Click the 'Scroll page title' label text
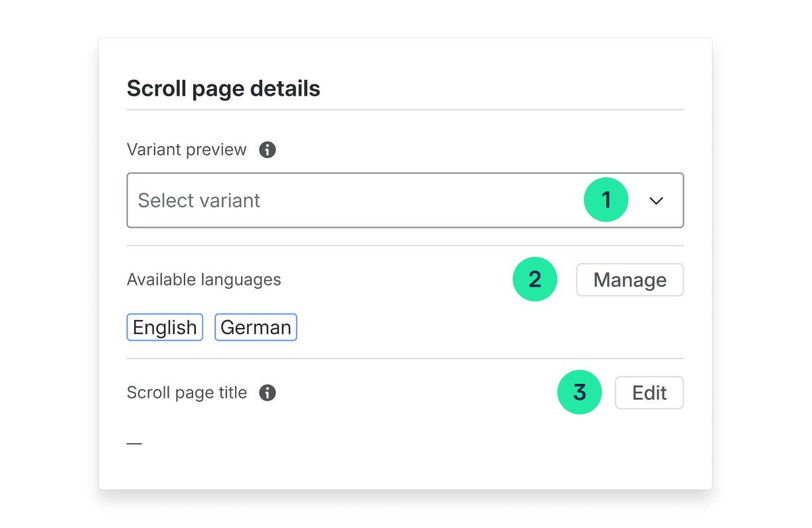This screenshot has height=528, width=812. point(187,393)
